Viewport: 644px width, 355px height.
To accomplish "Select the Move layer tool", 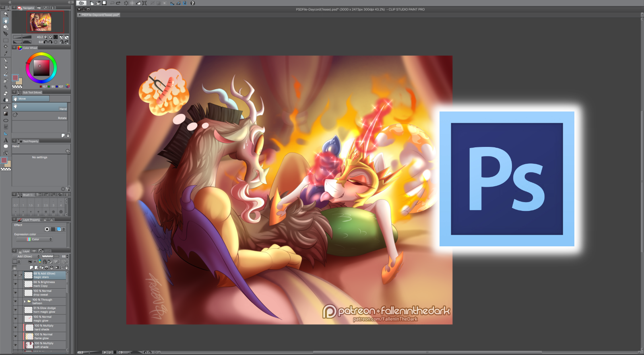I will click(6, 34).
